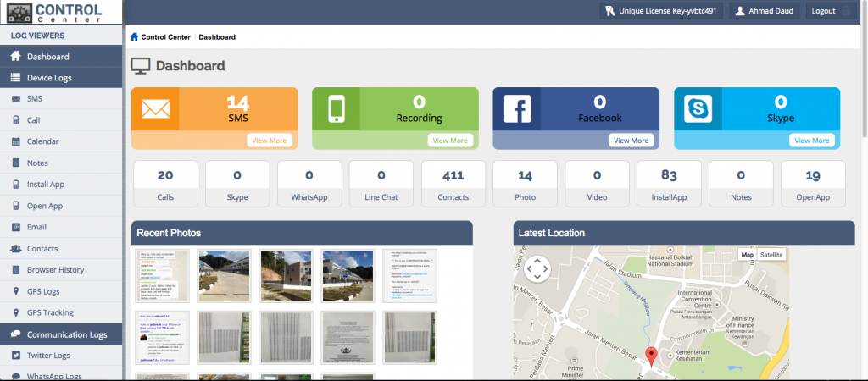Open GPS Tracking in sidebar
Image resolution: width=868 pixels, height=381 pixels.
50,312
